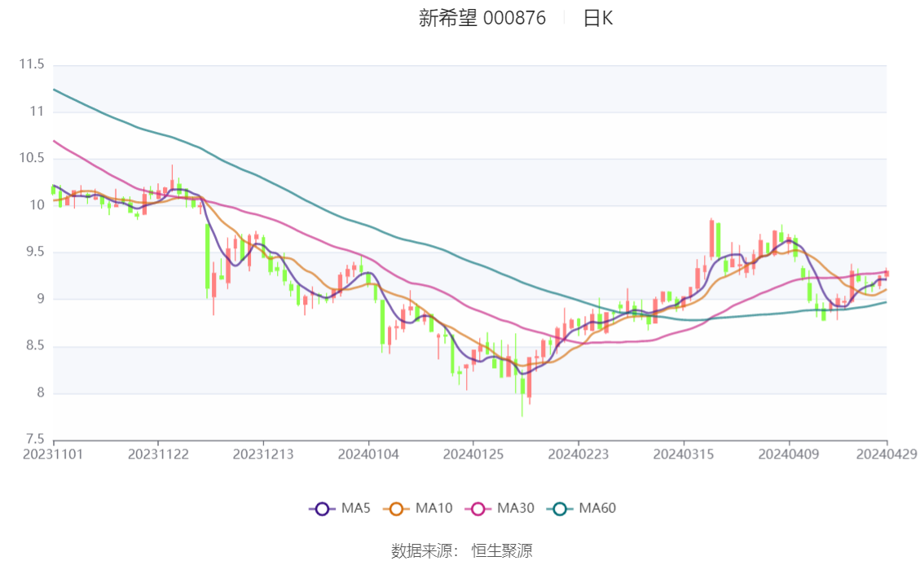Click the 数据来源 恒生聚源 source text
Image resolution: width=924 pixels, height=561 pixels.
(461, 551)
